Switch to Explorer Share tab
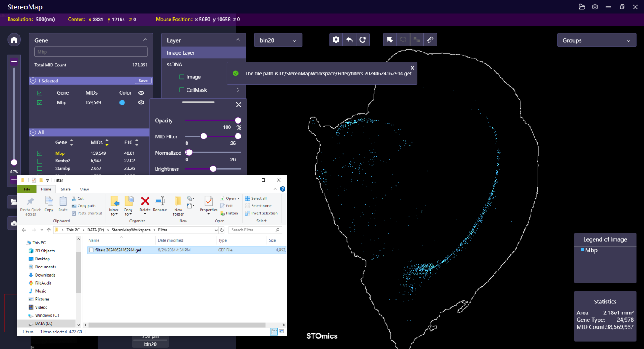Screen dimensions: 644x349 [66, 189]
